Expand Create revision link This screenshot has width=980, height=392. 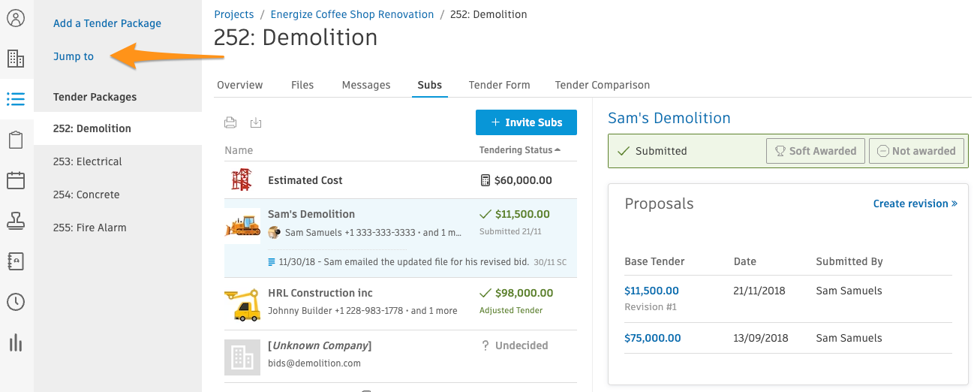point(915,204)
